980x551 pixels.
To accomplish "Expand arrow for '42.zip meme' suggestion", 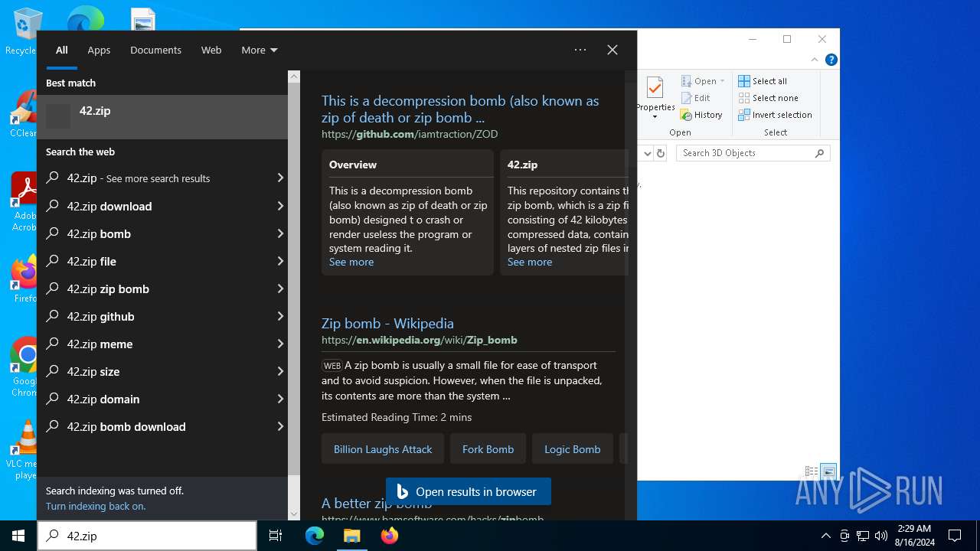I will (280, 344).
